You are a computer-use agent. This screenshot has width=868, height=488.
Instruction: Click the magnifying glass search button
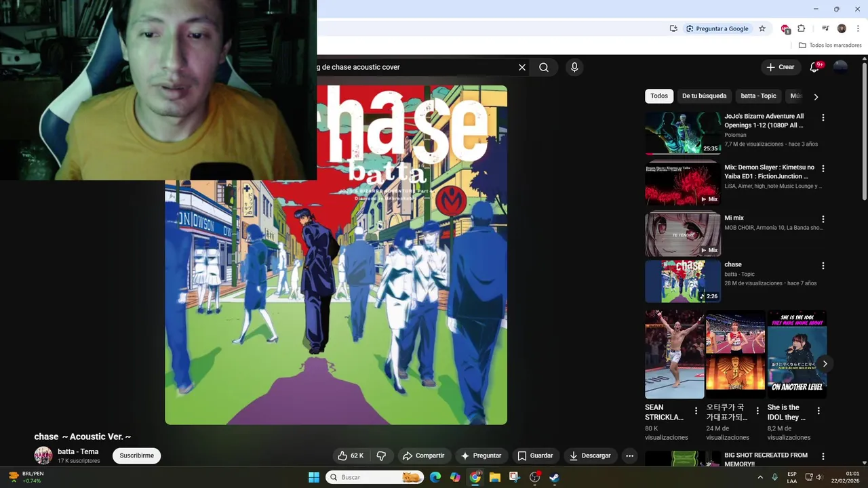(x=544, y=67)
